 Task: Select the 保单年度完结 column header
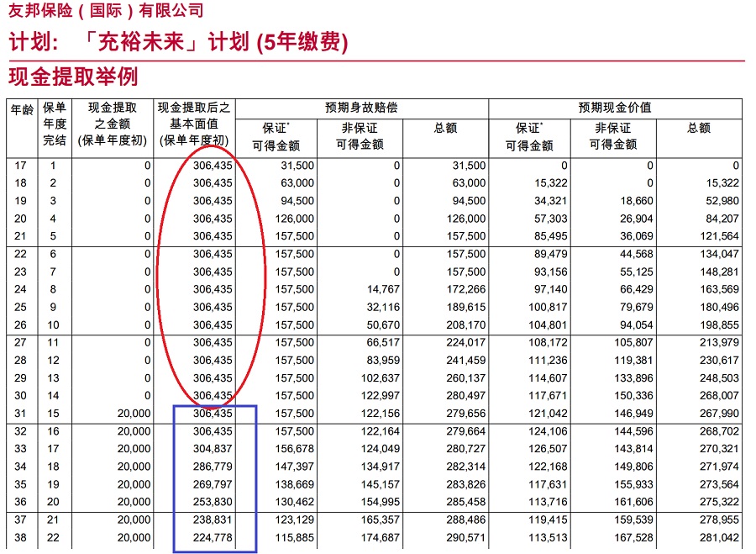55,124
